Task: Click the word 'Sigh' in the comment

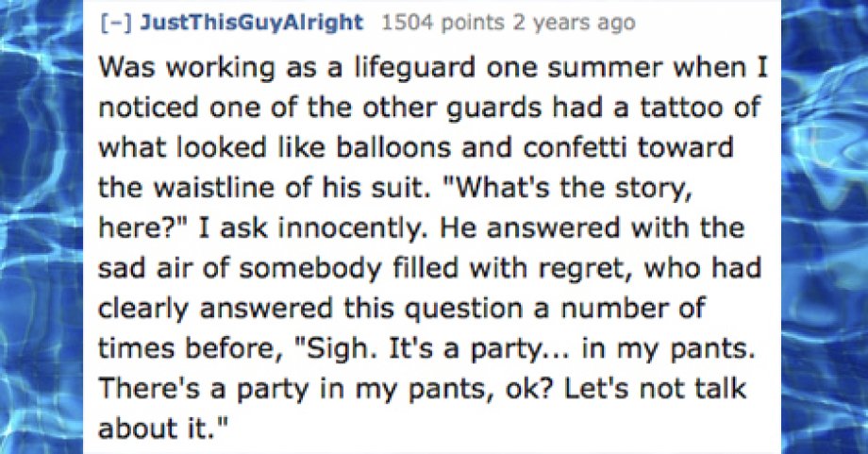Action: tap(335, 349)
